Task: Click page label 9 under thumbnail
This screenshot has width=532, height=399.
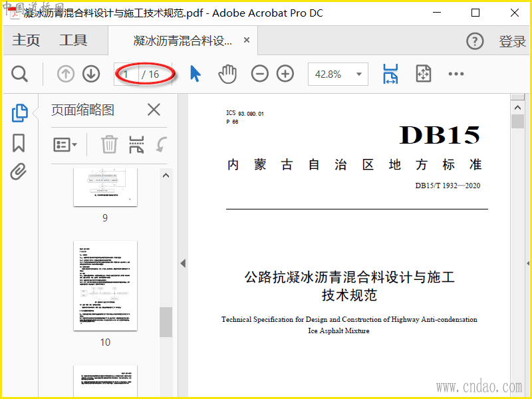Action: [105, 218]
